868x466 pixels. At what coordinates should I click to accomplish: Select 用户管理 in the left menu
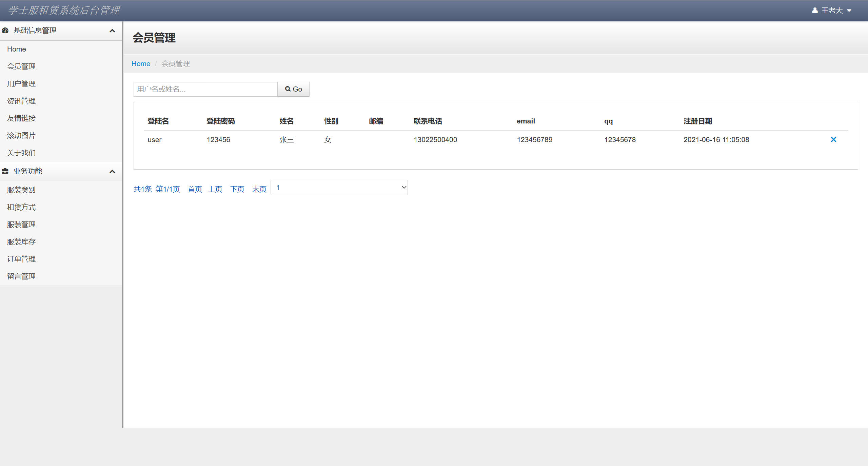point(21,83)
